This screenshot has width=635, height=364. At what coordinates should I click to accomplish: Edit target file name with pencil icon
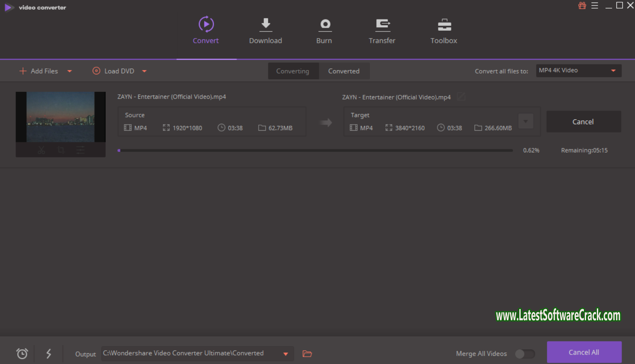tap(461, 97)
